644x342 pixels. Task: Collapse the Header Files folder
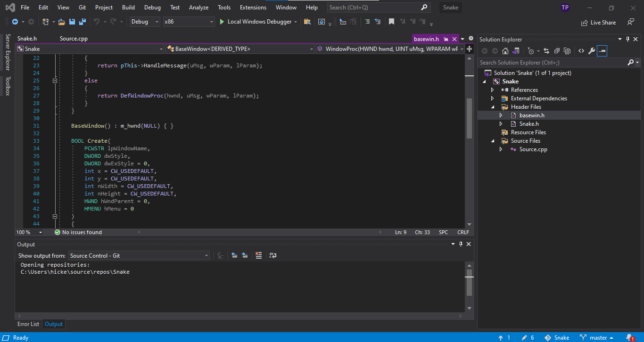(x=493, y=107)
